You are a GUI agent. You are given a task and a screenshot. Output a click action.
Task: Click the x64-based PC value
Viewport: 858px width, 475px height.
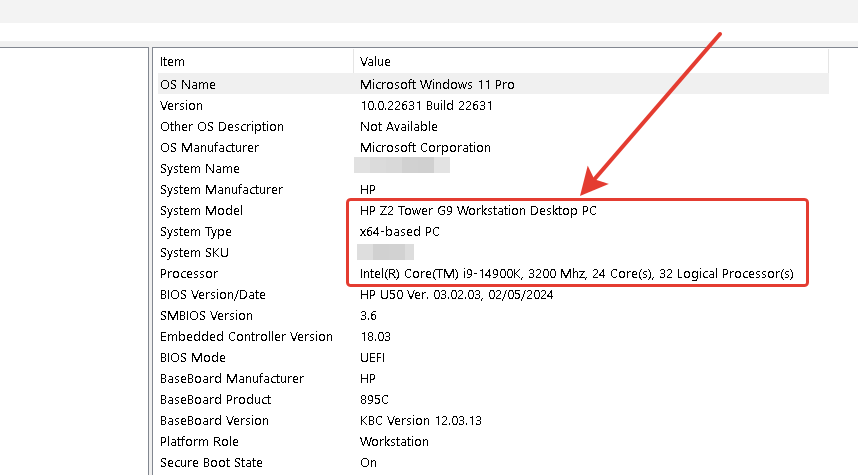pyautogui.click(x=399, y=231)
